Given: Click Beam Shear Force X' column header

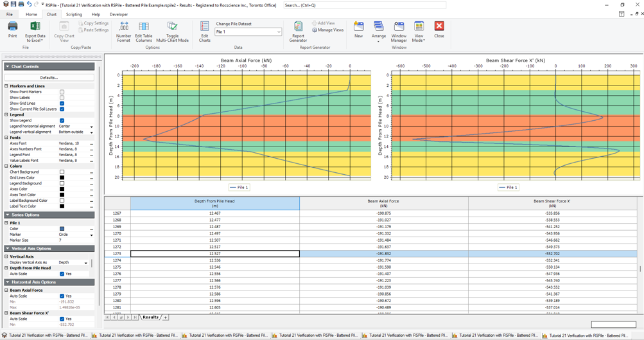Looking at the screenshot, I should pyautogui.click(x=552, y=203).
